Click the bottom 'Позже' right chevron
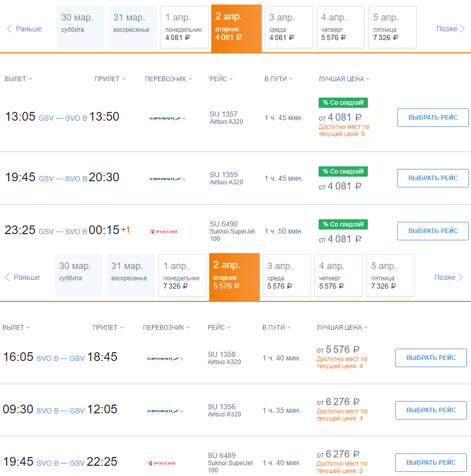This screenshot has width=471, height=476. [460, 277]
